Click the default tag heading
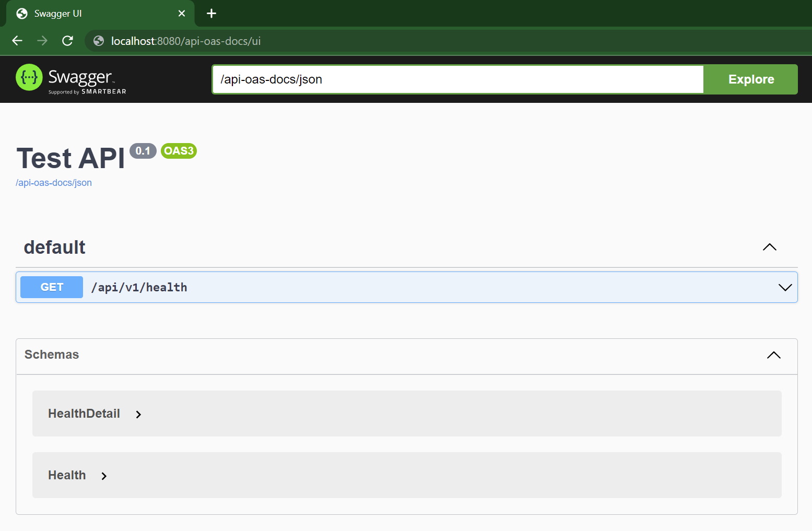This screenshot has height=531, width=812. click(54, 247)
